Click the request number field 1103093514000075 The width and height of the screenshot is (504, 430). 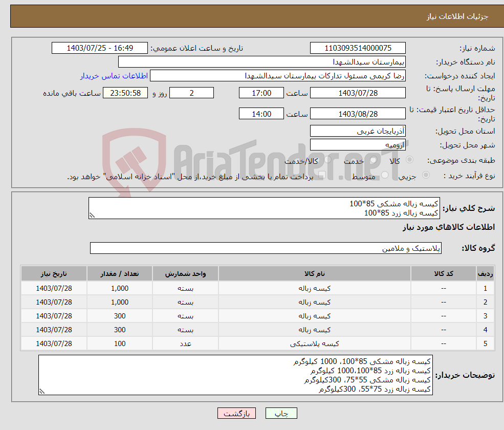[x=358, y=48]
